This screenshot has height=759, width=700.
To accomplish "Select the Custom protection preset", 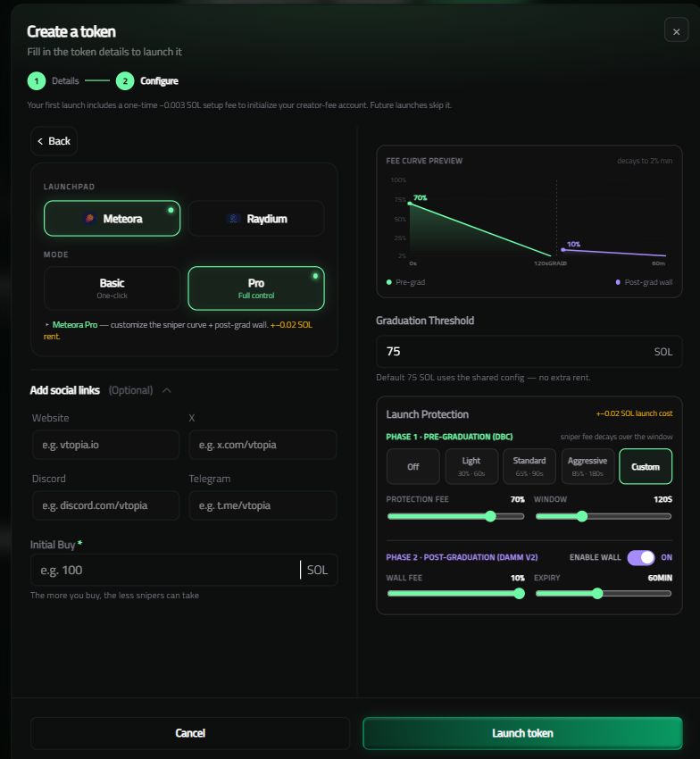I will [x=646, y=467].
